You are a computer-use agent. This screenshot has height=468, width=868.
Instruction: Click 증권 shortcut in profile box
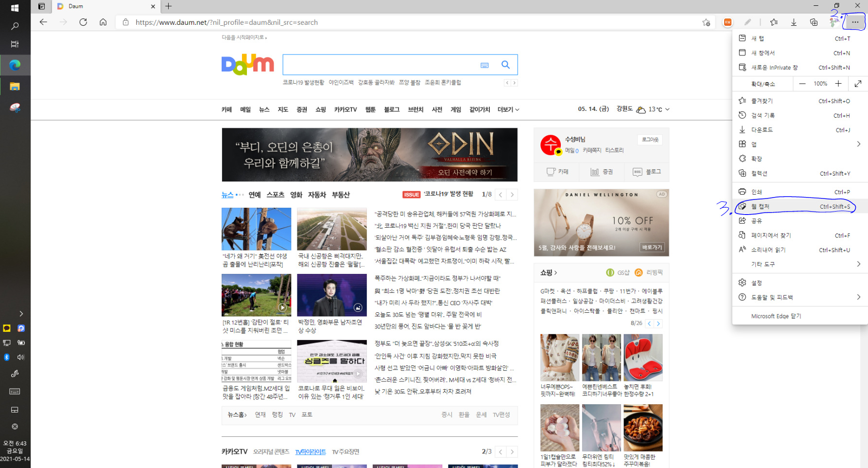click(602, 172)
